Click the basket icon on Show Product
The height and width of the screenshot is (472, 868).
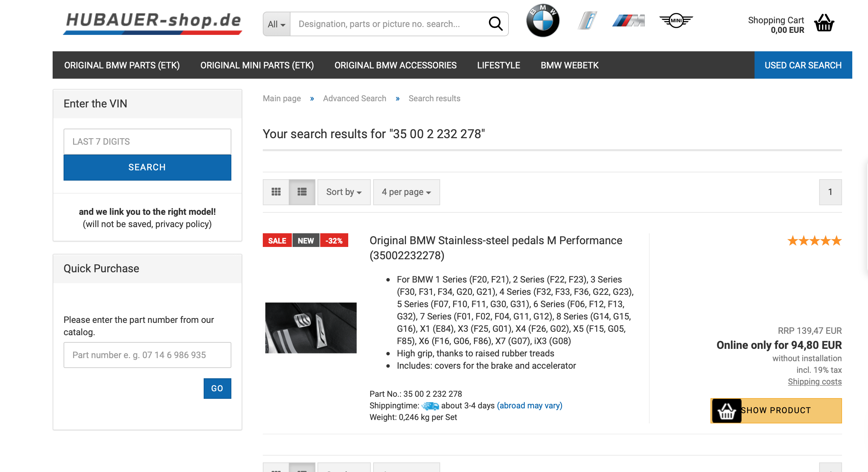click(726, 411)
